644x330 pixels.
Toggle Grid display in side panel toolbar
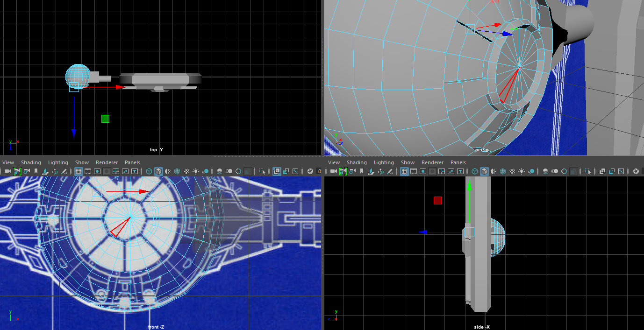click(x=404, y=171)
